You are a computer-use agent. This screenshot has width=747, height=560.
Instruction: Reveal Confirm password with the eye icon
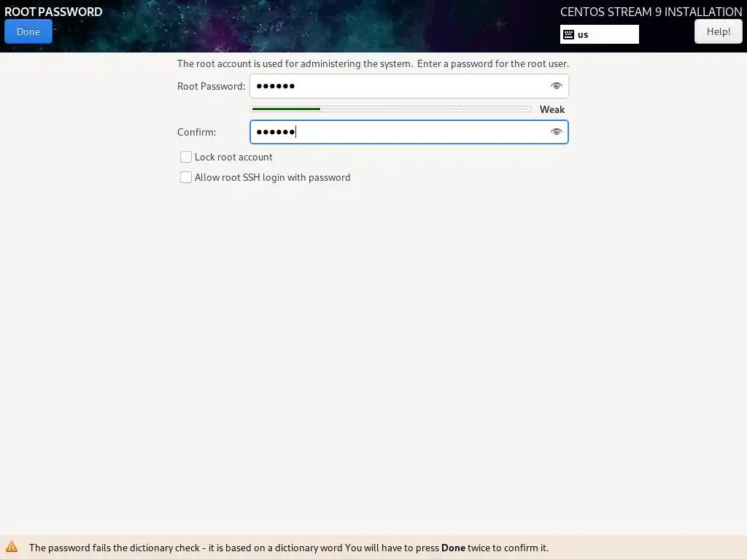[556, 132]
